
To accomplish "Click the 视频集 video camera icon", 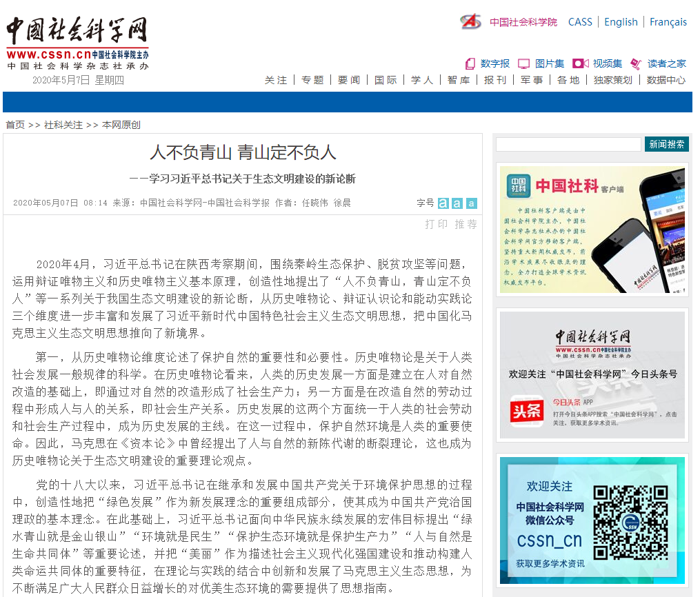I will pyautogui.click(x=580, y=63).
